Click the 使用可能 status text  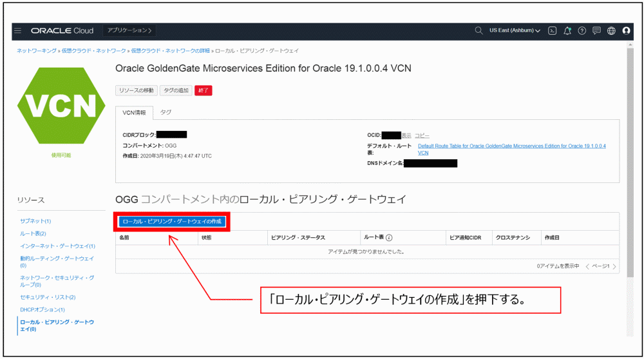point(61,155)
